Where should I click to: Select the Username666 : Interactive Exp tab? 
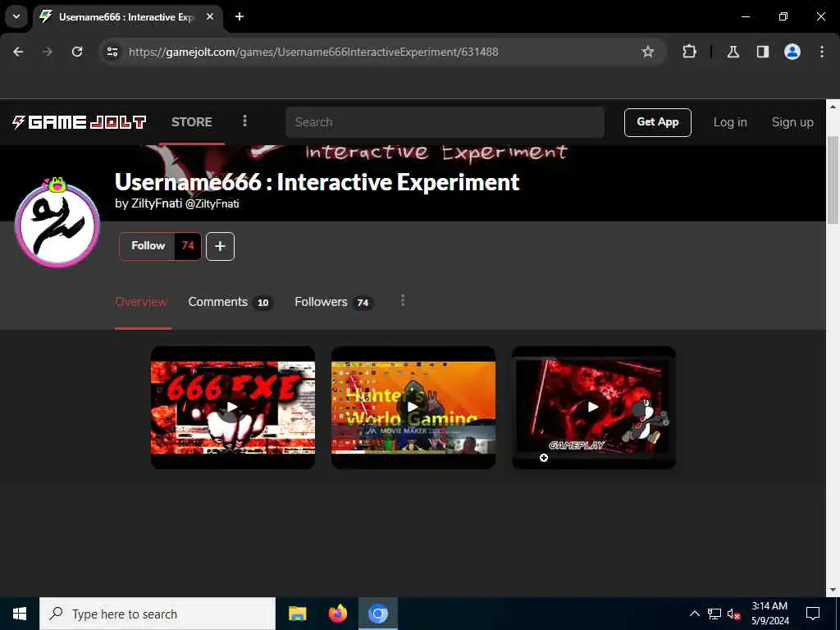point(129,17)
